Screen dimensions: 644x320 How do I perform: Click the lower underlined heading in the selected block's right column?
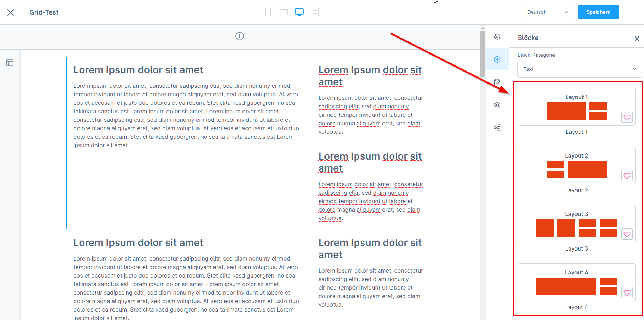[x=370, y=162]
